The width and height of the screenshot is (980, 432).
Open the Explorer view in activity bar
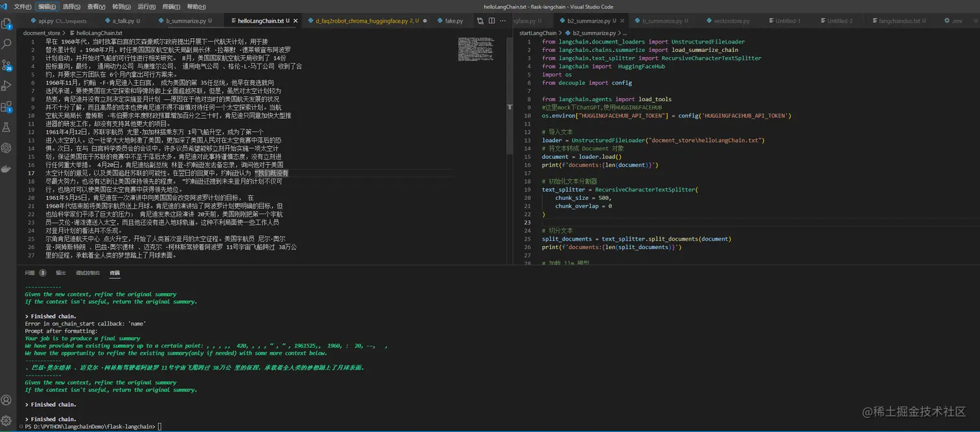[7, 24]
